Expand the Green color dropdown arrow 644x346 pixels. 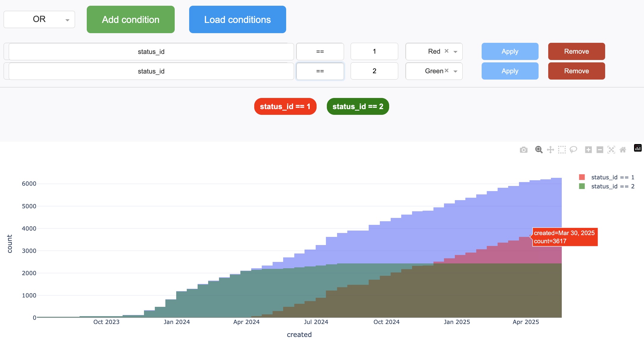click(x=455, y=71)
